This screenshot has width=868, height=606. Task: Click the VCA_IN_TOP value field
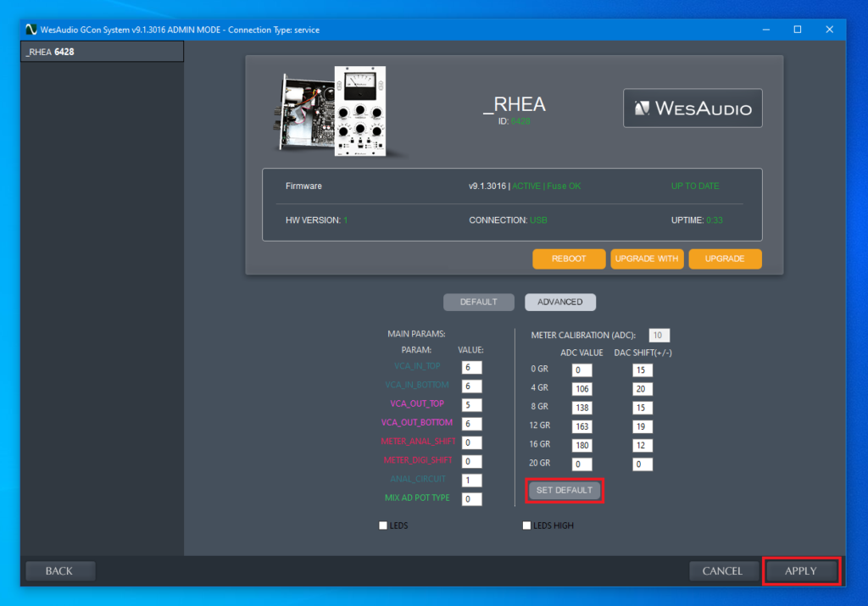coord(471,368)
